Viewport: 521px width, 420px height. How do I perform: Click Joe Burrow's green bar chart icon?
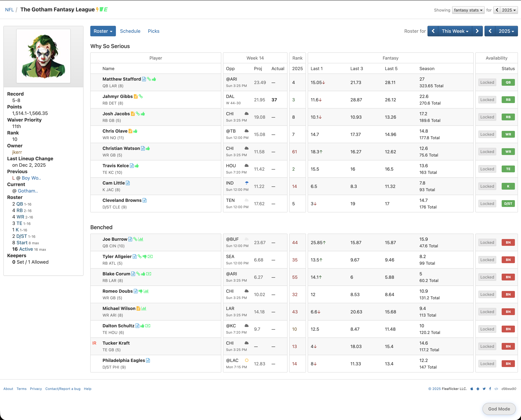[x=141, y=239]
